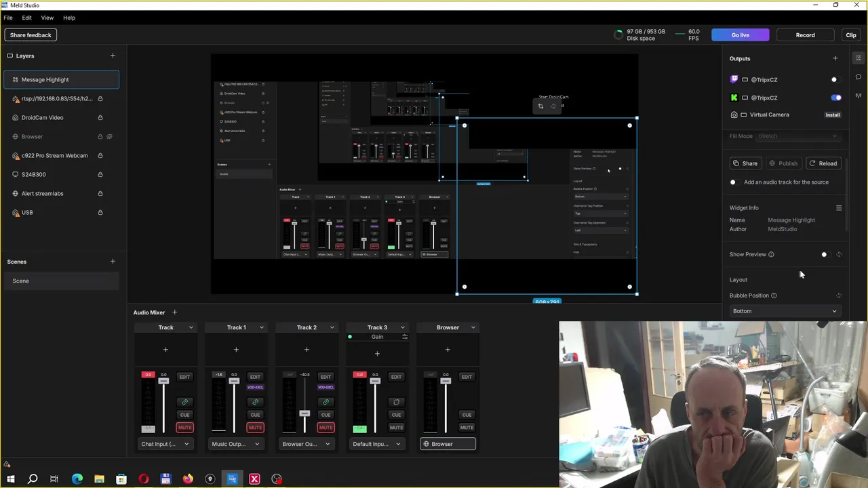Screen dimensions: 868x488
Task: Expand the Track 2 header dropdown
Action: coord(332,327)
